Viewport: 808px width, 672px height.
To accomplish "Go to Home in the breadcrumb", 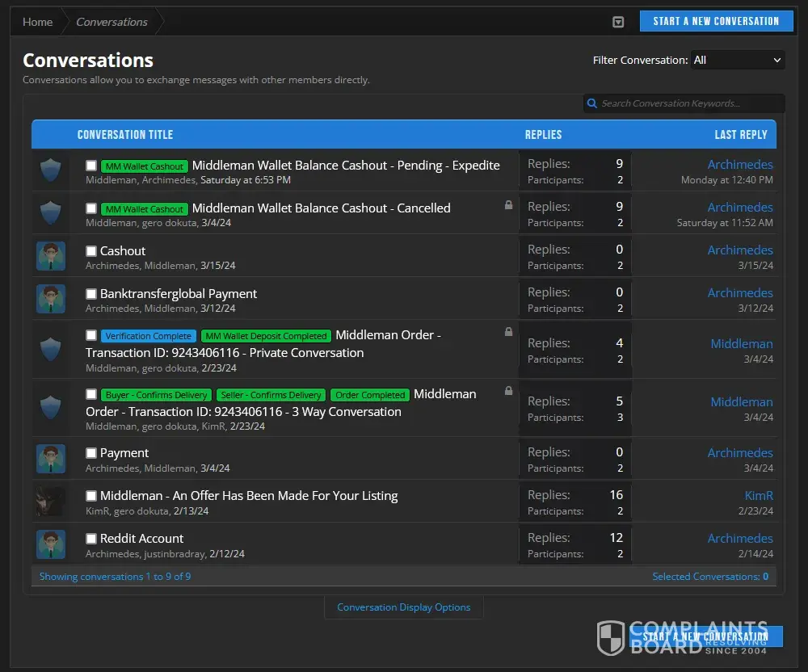I will (38, 22).
